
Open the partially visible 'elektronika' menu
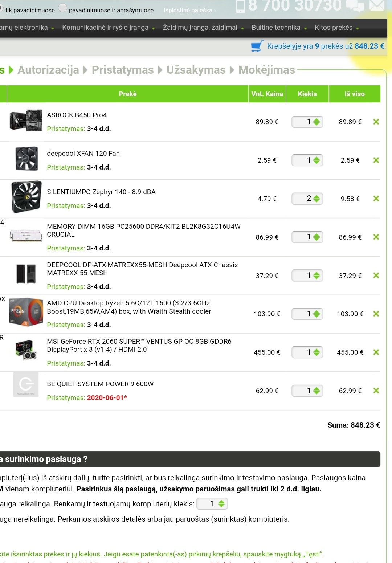point(27,28)
